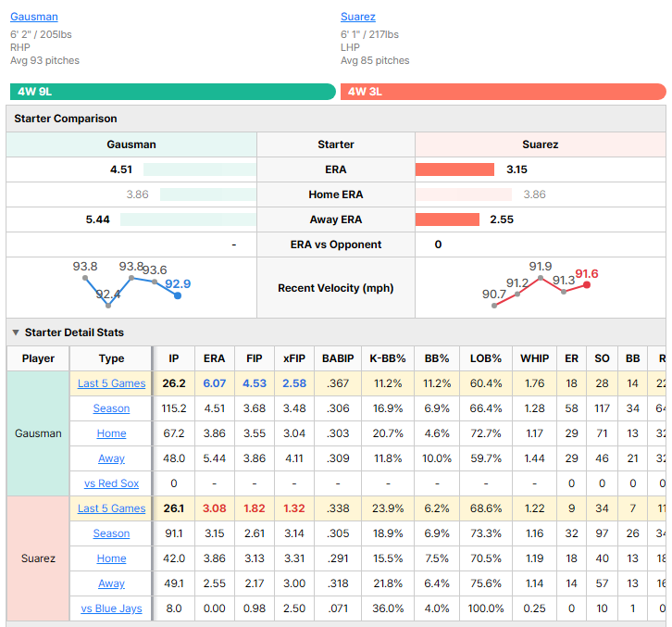Click the ERA column header in detail table
This screenshot has height=627, width=672.
point(215,358)
